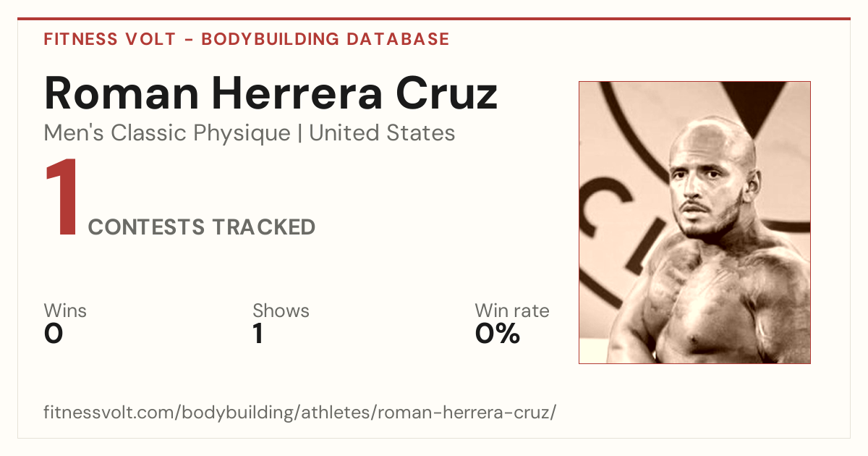Click the Shows value of one
Viewport: 868px width, 456px height.
pyautogui.click(x=258, y=334)
